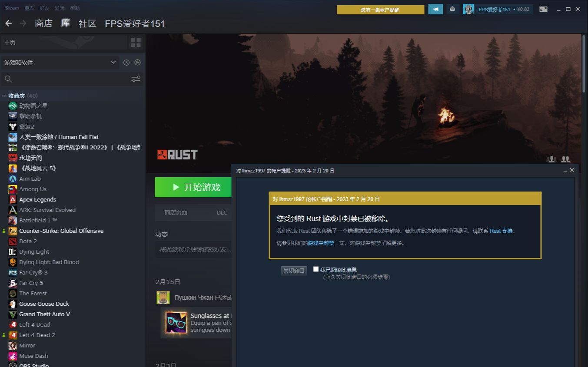Expand the 游戏和软件 dropdown
The height and width of the screenshot is (367, 588).
[60, 63]
